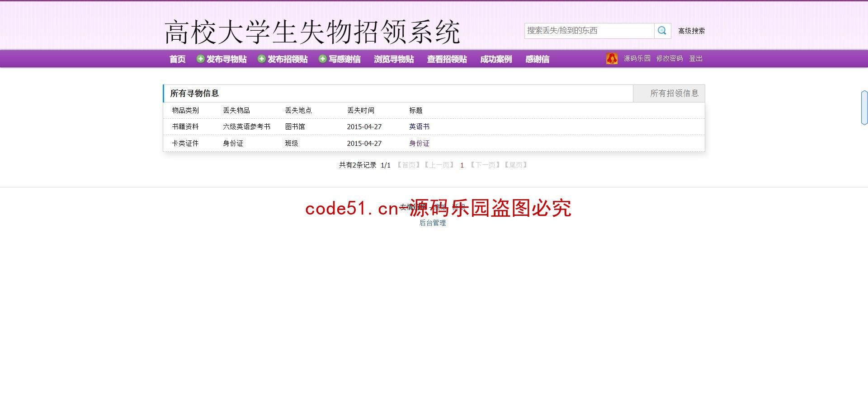Click the 标题 column header
The height and width of the screenshot is (406, 868).
pos(416,111)
